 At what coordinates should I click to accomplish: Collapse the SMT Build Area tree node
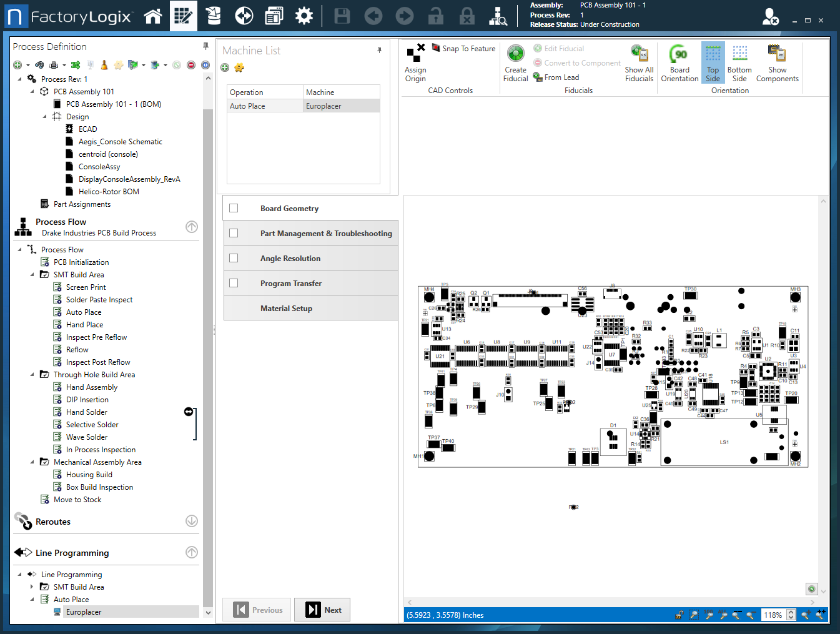point(32,275)
